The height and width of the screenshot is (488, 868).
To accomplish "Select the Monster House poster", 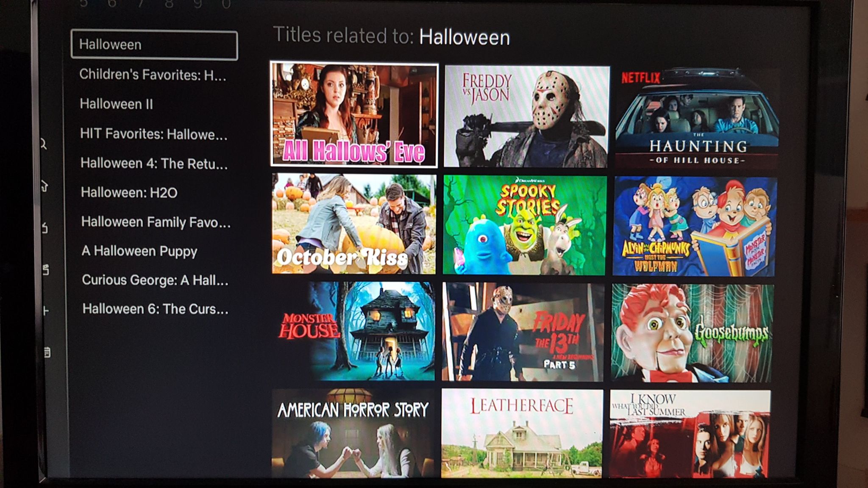I will click(353, 331).
